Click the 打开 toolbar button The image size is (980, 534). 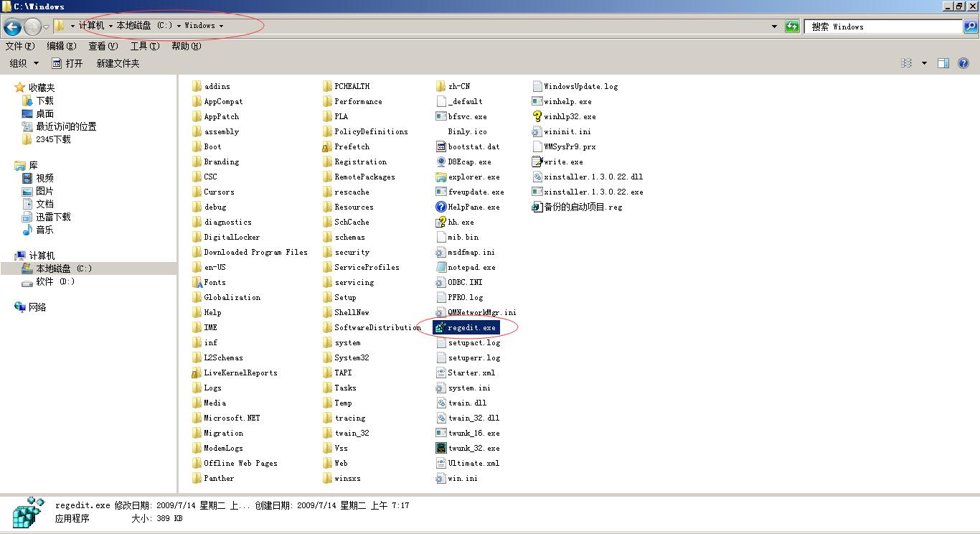pos(67,63)
